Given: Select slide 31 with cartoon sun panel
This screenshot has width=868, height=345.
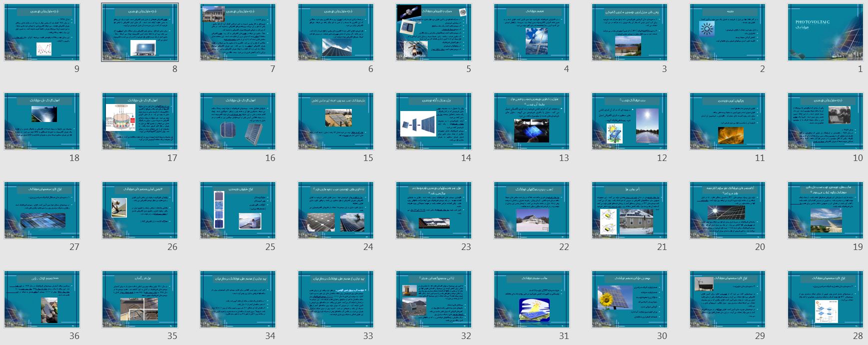Looking at the screenshot, I should [x=531, y=299].
